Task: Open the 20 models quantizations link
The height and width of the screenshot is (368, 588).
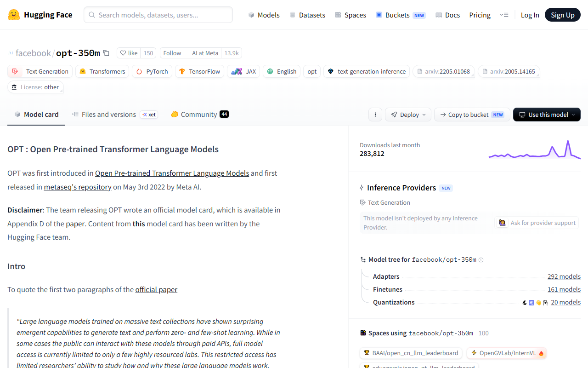Action: tap(566, 302)
